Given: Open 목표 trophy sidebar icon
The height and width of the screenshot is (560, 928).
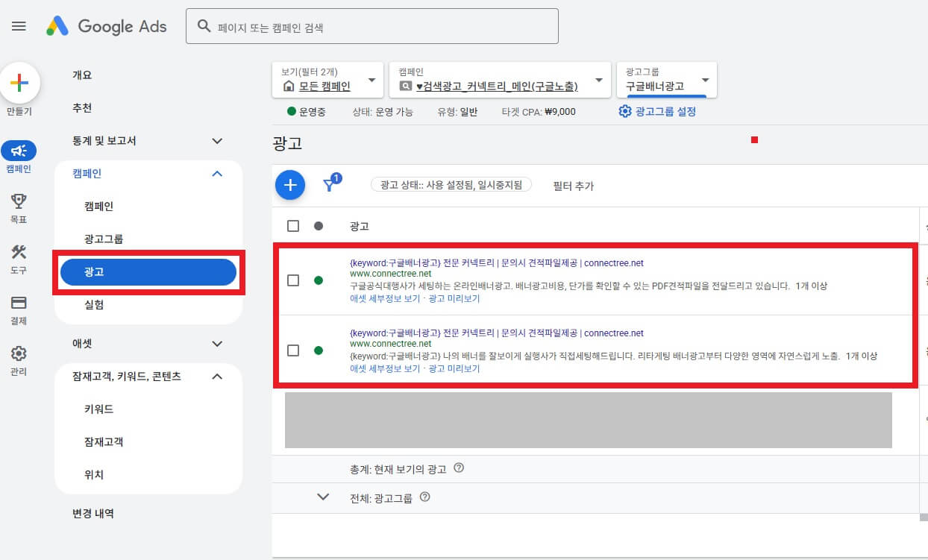Looking at the screenshot, I should click(x=19, y=201).
